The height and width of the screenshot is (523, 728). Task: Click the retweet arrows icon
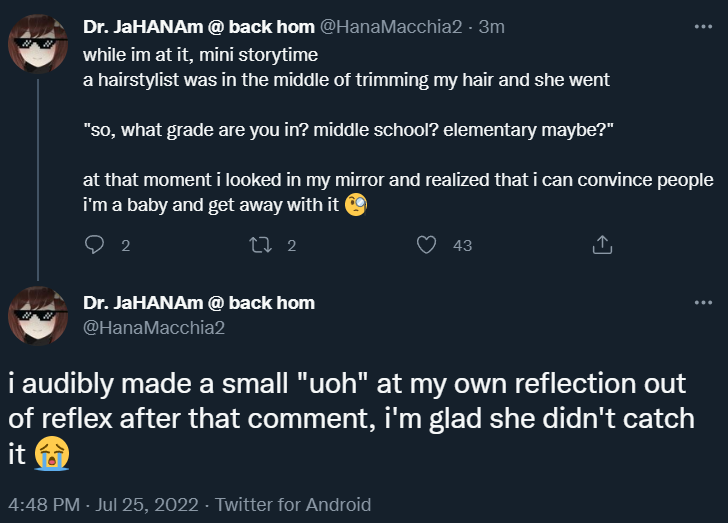point(261,244)
